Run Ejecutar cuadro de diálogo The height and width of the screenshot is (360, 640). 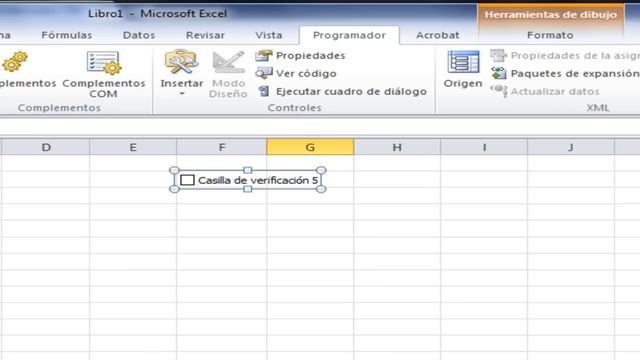click(342, 91)
